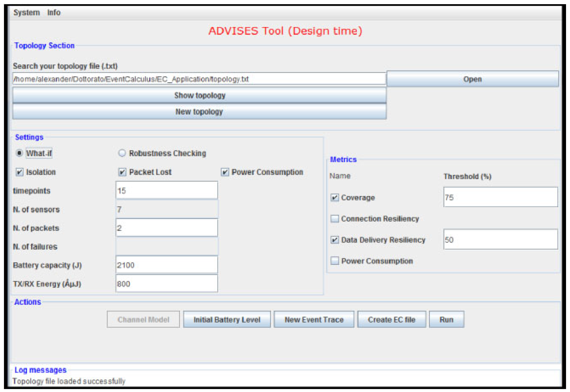This screenshot has height=392, width=570.
Task: Focus the Battery capacity input field
Action: click(x=166, y=265)
